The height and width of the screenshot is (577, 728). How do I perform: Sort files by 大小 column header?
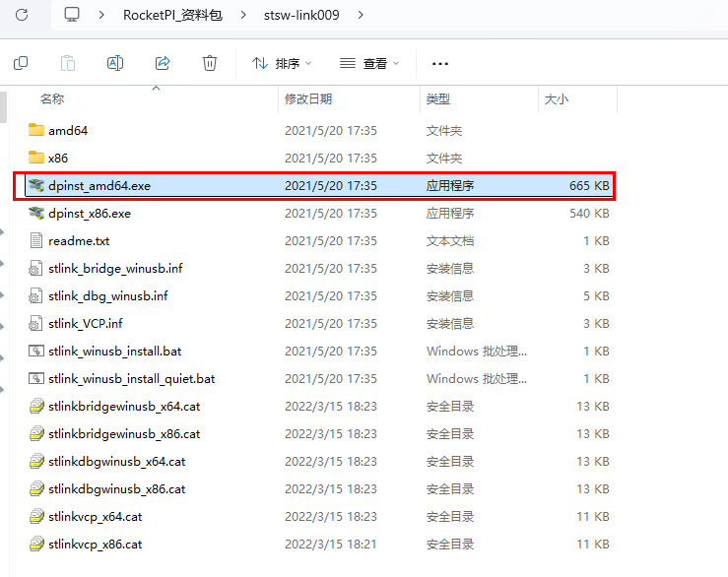point(556,99)
